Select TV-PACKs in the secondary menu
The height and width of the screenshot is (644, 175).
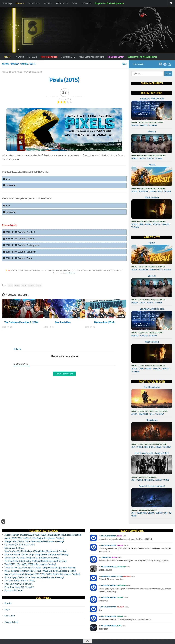[x=32, y=57]
